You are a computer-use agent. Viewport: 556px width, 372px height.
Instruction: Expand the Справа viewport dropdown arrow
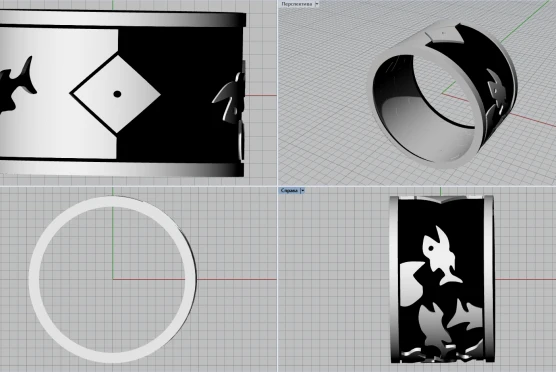[x=302, y=190]
